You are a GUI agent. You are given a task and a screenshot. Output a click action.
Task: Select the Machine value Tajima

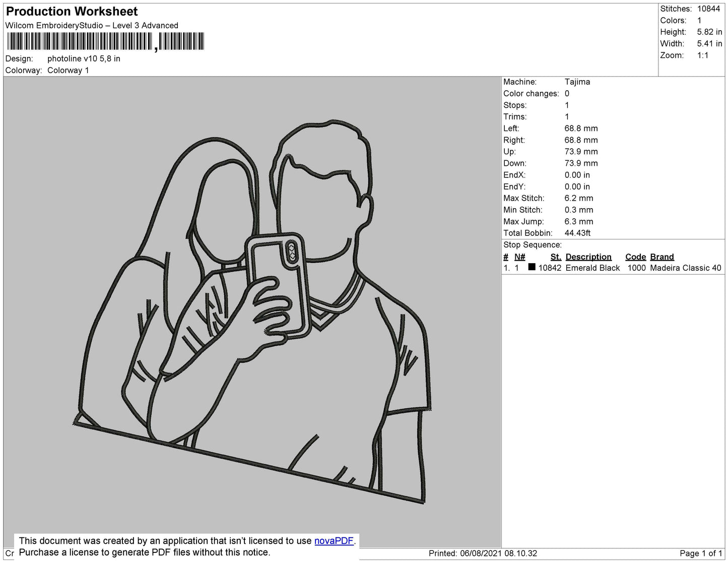577,82
